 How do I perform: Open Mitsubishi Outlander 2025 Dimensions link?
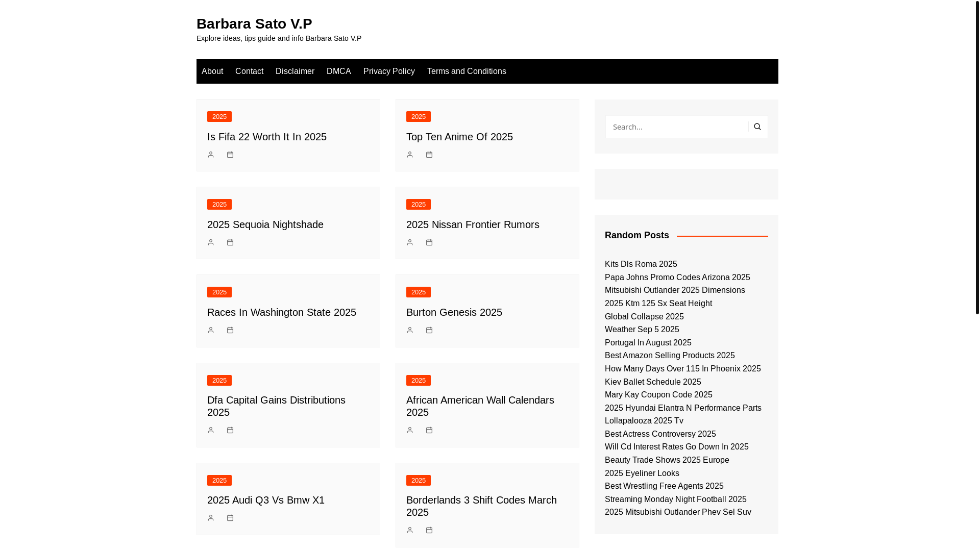(675, 290)
